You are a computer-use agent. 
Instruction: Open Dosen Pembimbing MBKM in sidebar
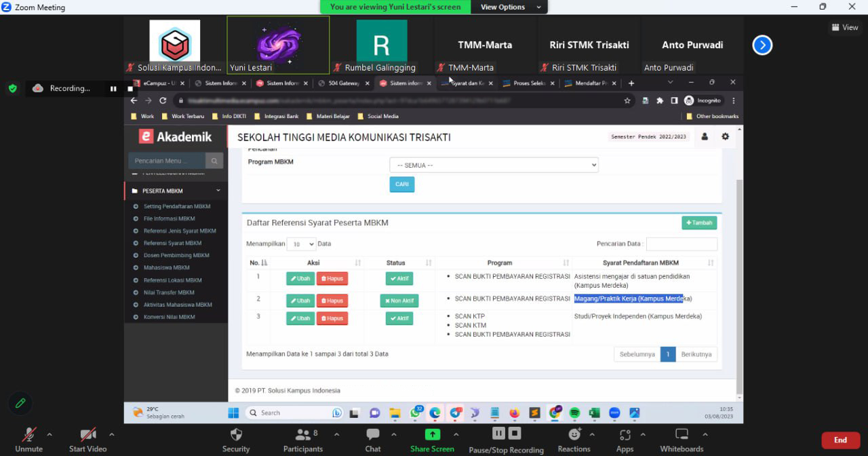[176, 255]
